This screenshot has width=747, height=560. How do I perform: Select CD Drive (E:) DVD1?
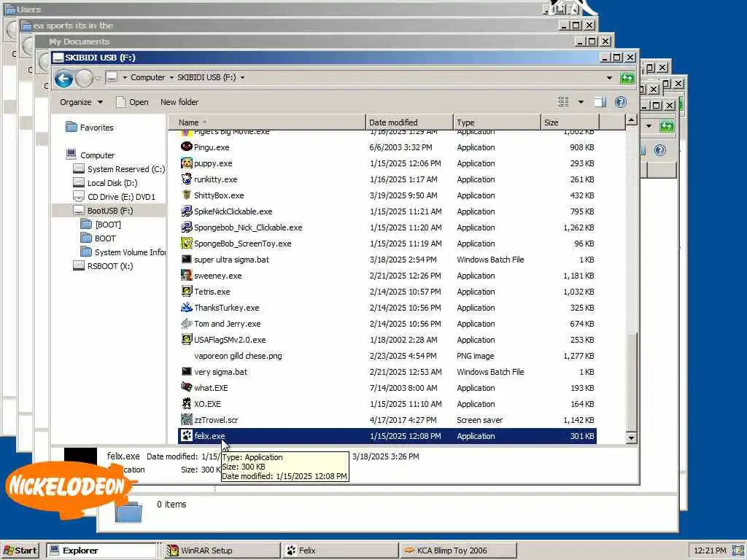click(x=115, y=196)
